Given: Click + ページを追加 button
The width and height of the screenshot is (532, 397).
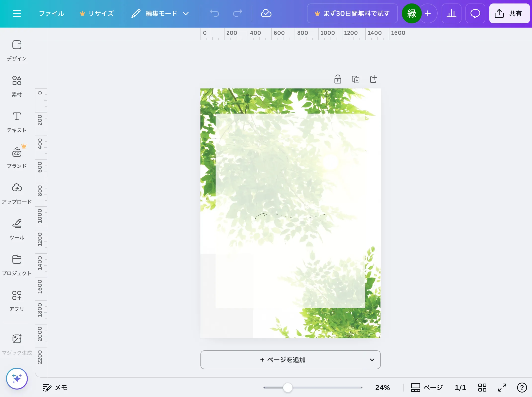Looking at the screenshot, I should click(x=282, y=359).
